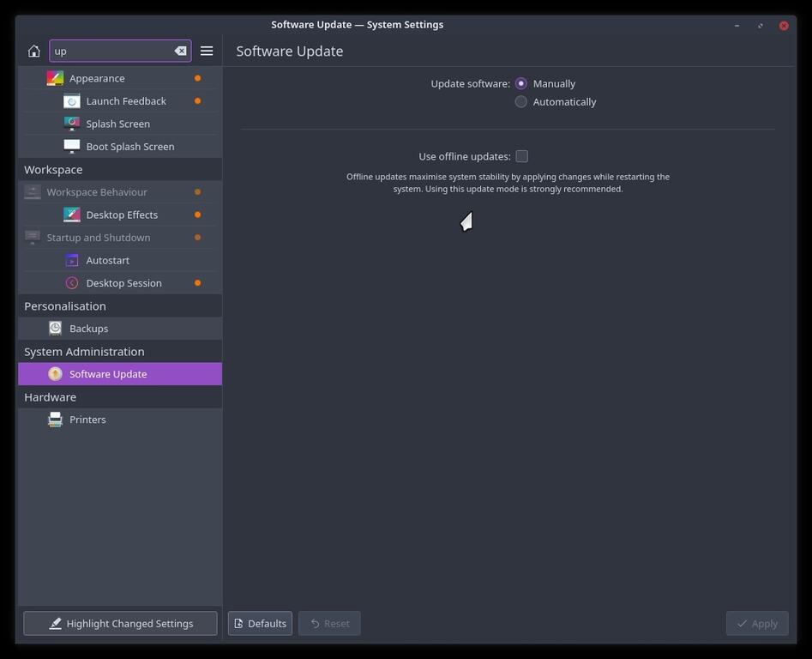Click the Splash Screen icon
Viewport: 812px width, 659px height.
[x=72, y=124]
